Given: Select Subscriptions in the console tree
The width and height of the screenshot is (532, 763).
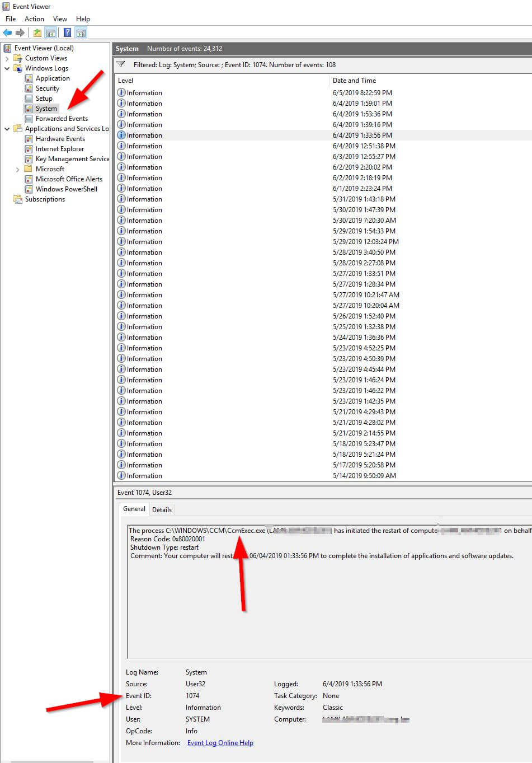Looking at the screenshot, I should coord(45,199).
